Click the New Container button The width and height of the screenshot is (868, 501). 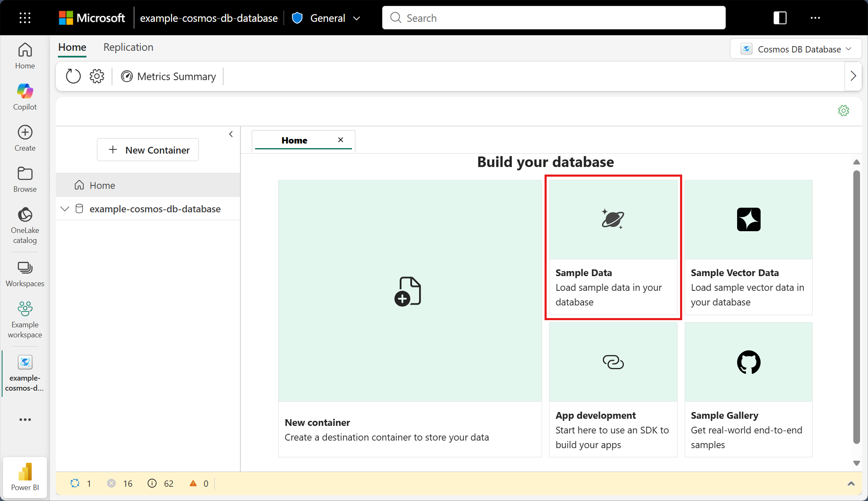(x=148, y=150)
